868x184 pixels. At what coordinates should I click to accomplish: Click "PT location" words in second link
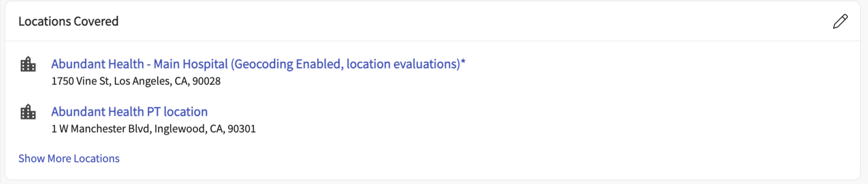177,112
